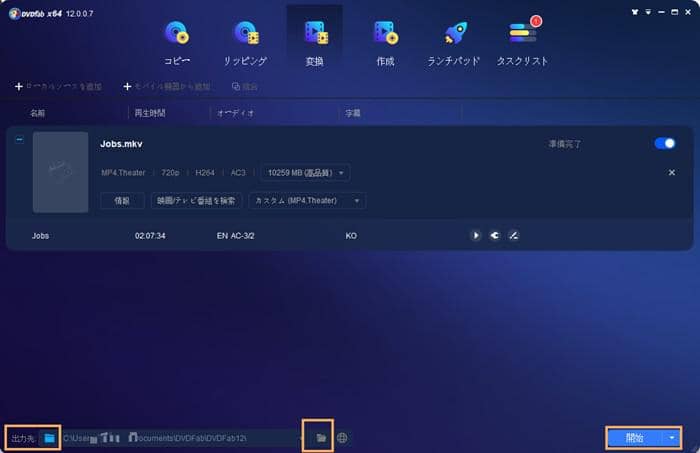The width and height of the screenshot is (700, 453).
Task: Click the 720p resolution label
Action: 170,173
